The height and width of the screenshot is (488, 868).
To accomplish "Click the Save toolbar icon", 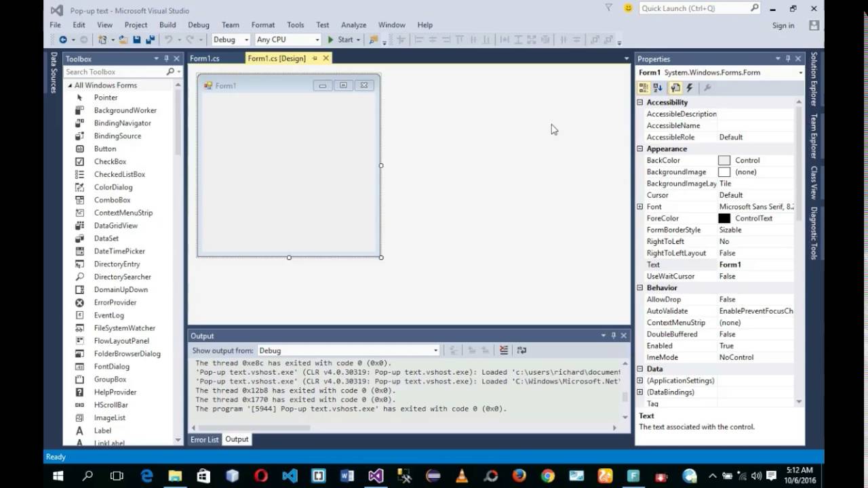I will point(137,39).
